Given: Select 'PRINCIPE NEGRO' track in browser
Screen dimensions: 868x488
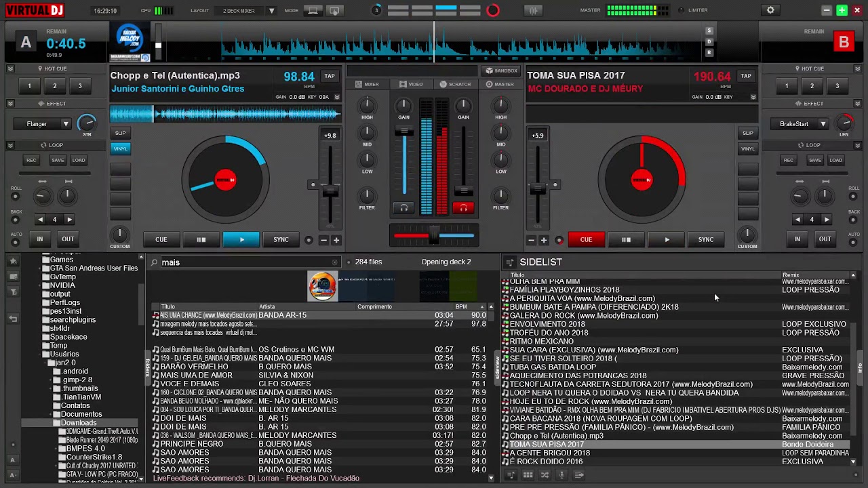Looking at the screenshot, I should pyautogui.click(x=320, y=444).
